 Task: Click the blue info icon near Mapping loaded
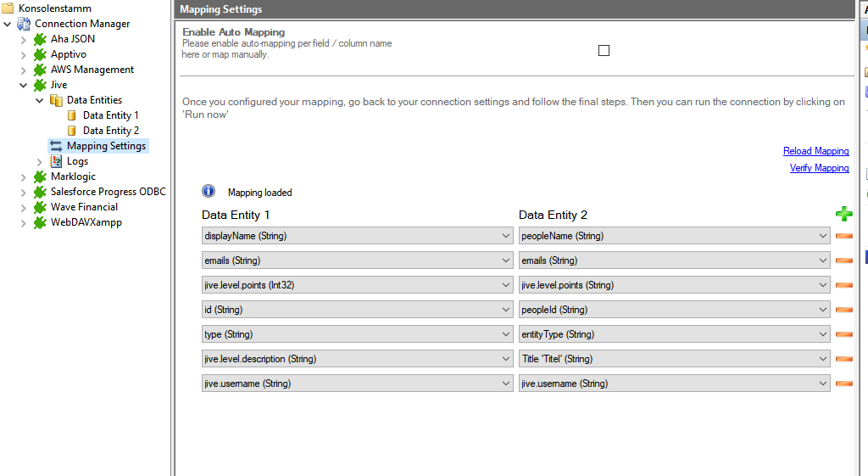coord(209,192)
